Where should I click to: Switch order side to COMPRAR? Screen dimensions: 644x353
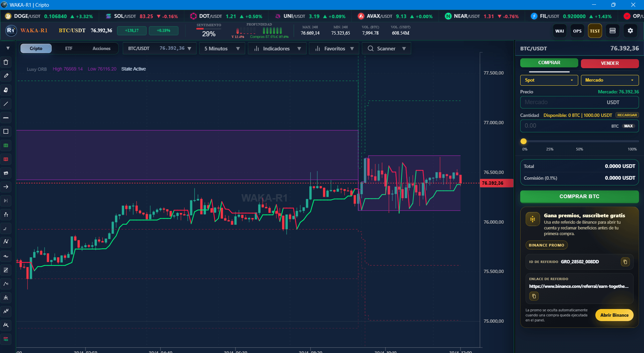[x=549, y=63]
